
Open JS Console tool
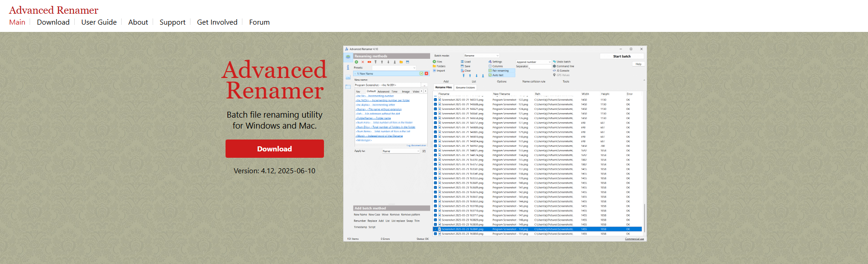[x=561, y=71]
